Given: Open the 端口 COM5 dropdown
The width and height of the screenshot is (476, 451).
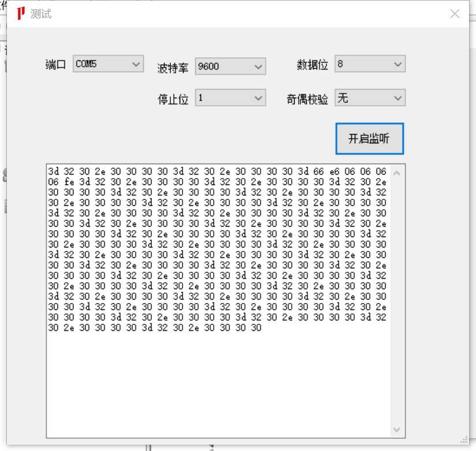Looking at the screenshot, I should click(108, 64).
